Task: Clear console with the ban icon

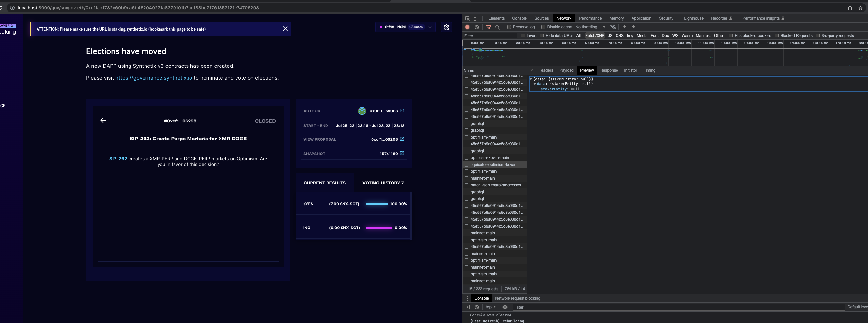Action: click(477, 307)
